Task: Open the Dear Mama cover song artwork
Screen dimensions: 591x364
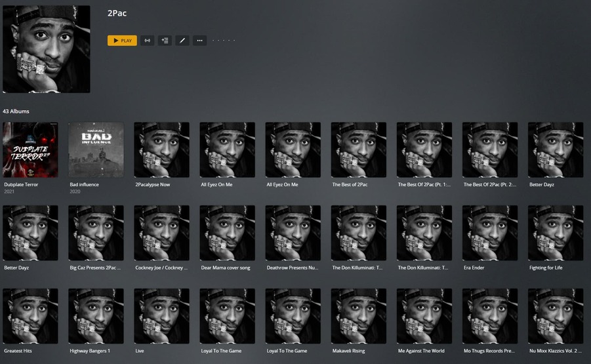Action: (227, 233)
